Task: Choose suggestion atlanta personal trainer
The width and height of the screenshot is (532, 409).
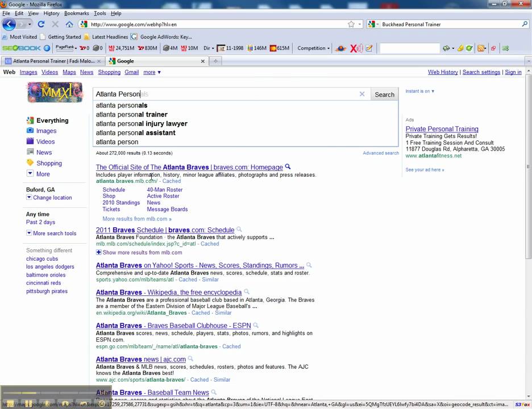Action: coord(132,115)
